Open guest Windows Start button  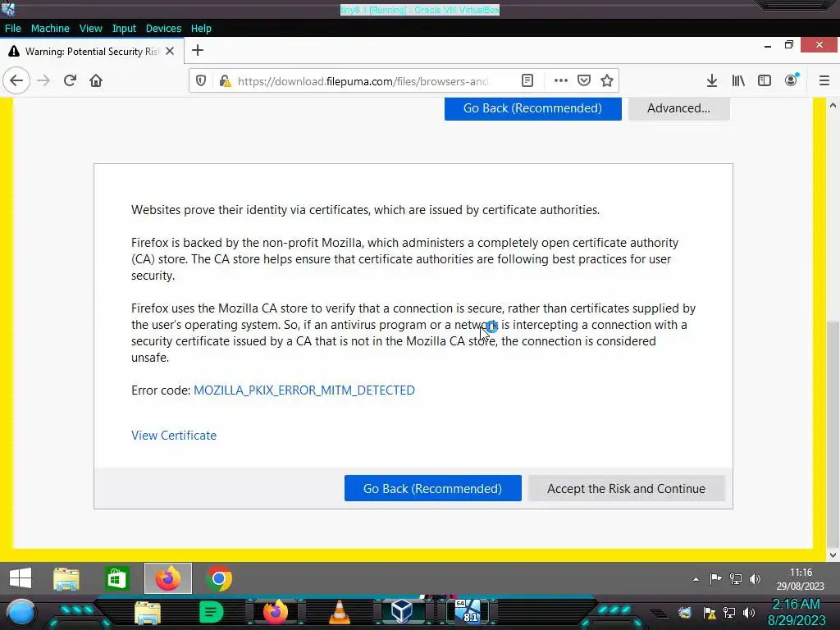click(21, 578)
